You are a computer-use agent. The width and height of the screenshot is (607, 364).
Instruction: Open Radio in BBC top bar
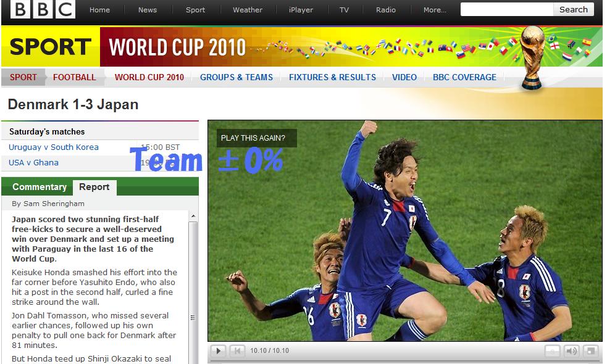pos(385,10)
